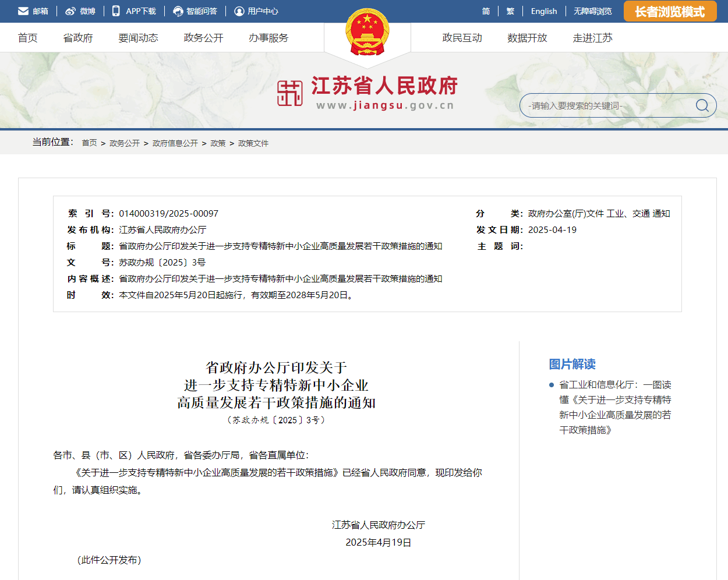Click the mobile phone APP下载 icon
Image resolution: width=728 pixels, height=580 pixels.
coord(116,11)
